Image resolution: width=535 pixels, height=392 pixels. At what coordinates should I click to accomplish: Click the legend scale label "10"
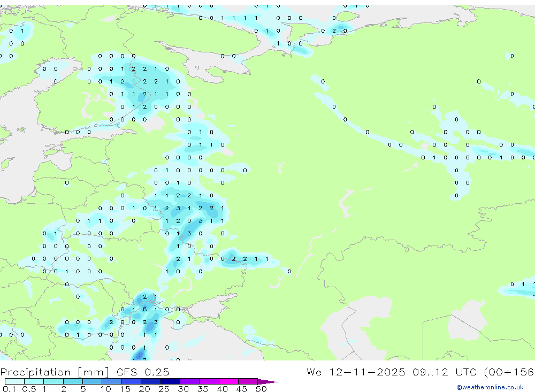click(106, 389)
